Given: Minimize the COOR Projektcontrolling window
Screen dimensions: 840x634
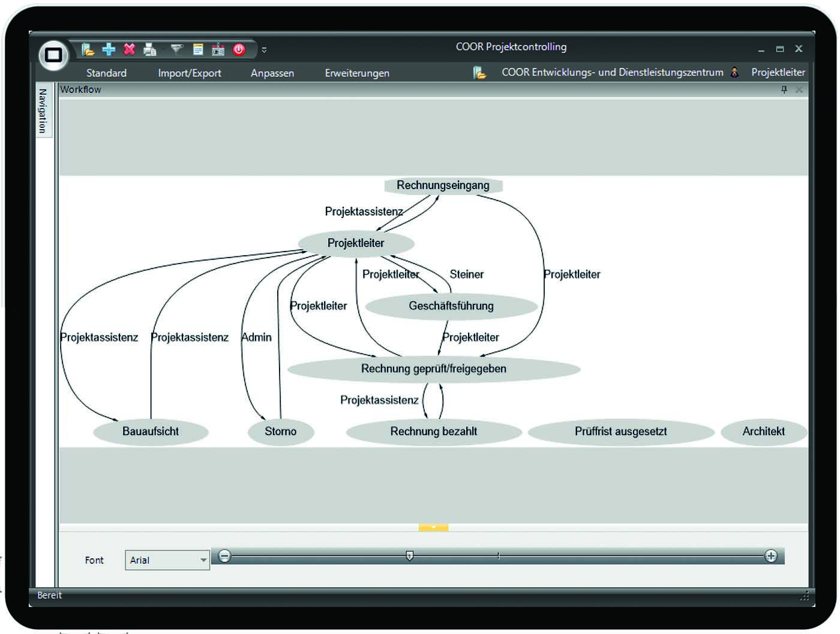Looking at the screenshot, I should click(761, 50).
